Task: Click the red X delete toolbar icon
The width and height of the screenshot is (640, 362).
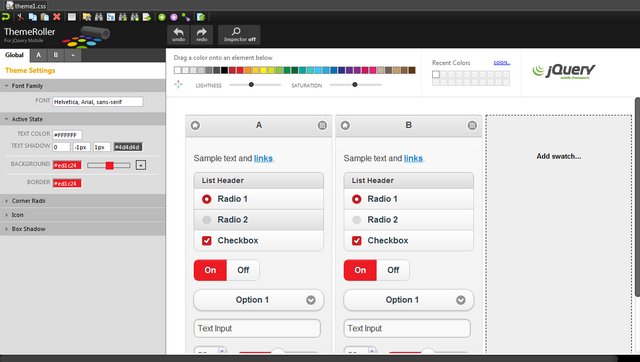Action: pyautogui.click(x=57, y=17)
